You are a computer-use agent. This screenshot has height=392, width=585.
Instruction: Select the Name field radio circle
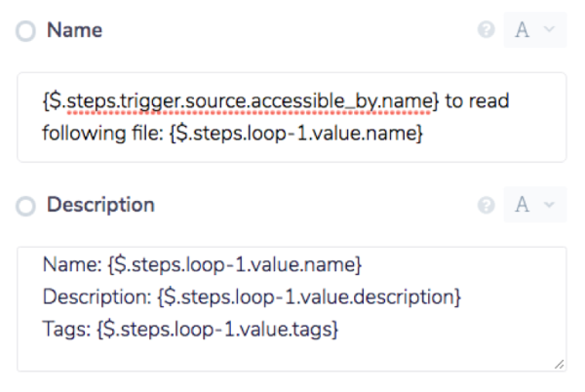tap(26, 31)
